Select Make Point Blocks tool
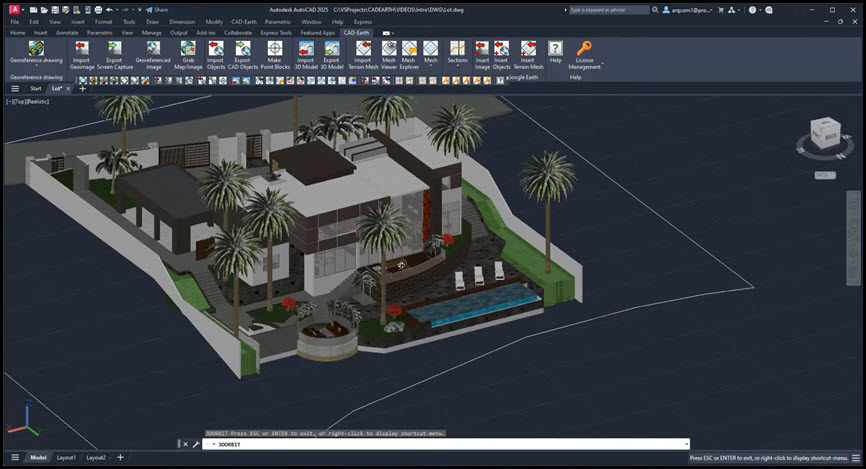The width and height of the screenshot is (866, 469). (274, 55)
